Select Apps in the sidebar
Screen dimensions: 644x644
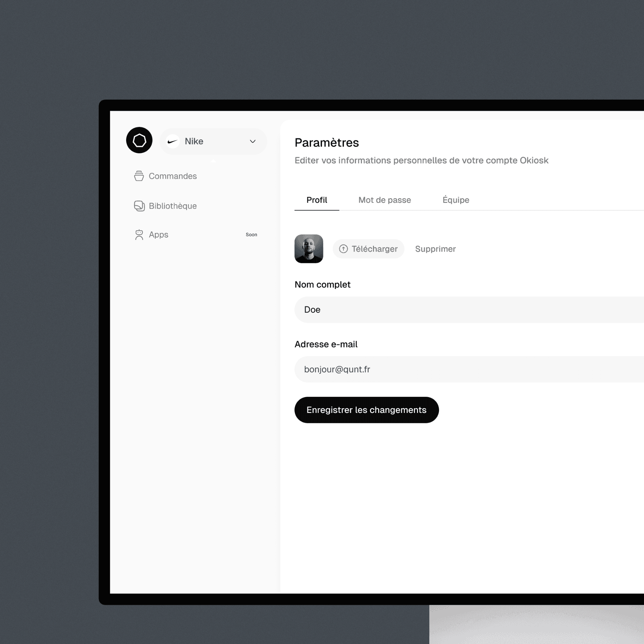[x=158, y=235]
